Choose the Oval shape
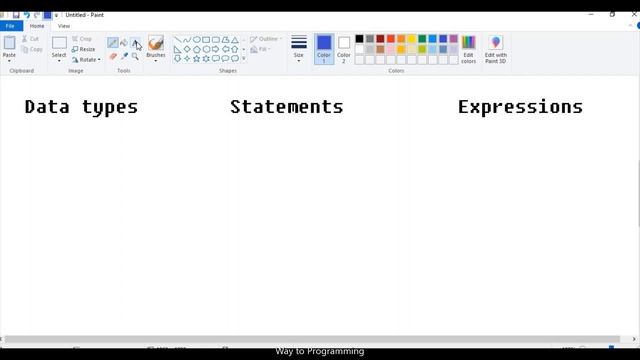 197,40
